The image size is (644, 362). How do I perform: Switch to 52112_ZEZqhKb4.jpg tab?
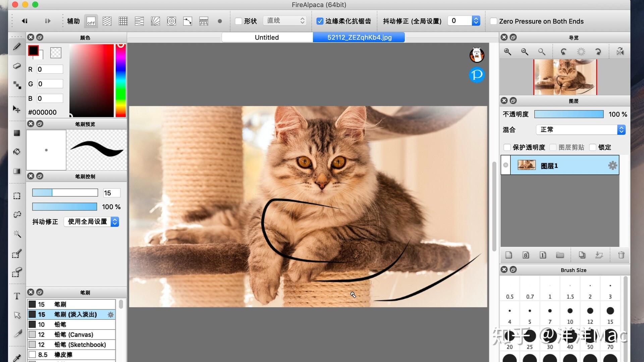[359, 37]
